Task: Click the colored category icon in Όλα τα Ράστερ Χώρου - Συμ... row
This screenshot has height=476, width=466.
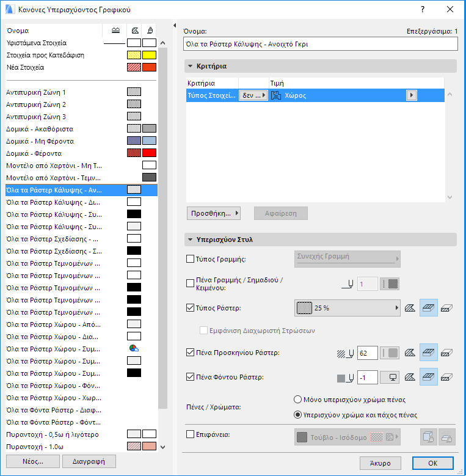Action: (134, 348)
